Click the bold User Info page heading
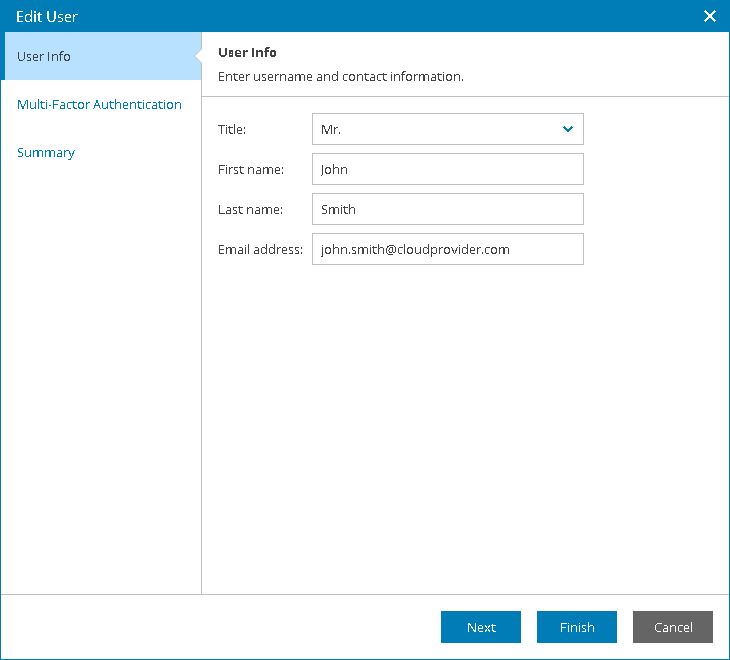 click(247, 52)
